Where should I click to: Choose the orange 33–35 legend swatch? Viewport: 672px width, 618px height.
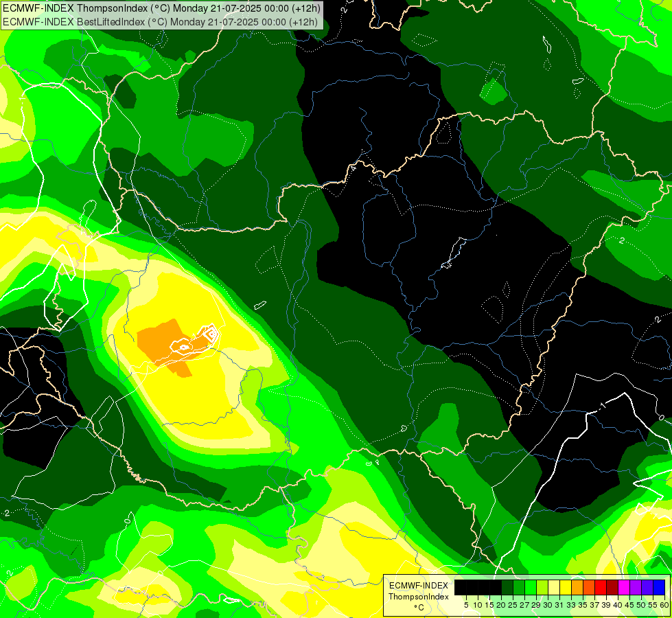(x=577, y=587)
